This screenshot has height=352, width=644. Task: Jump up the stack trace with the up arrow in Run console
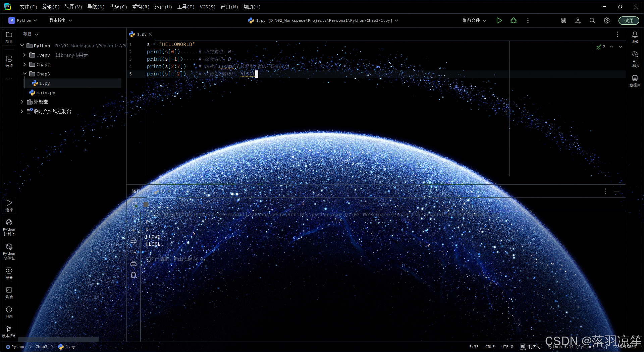click(133, 218)
